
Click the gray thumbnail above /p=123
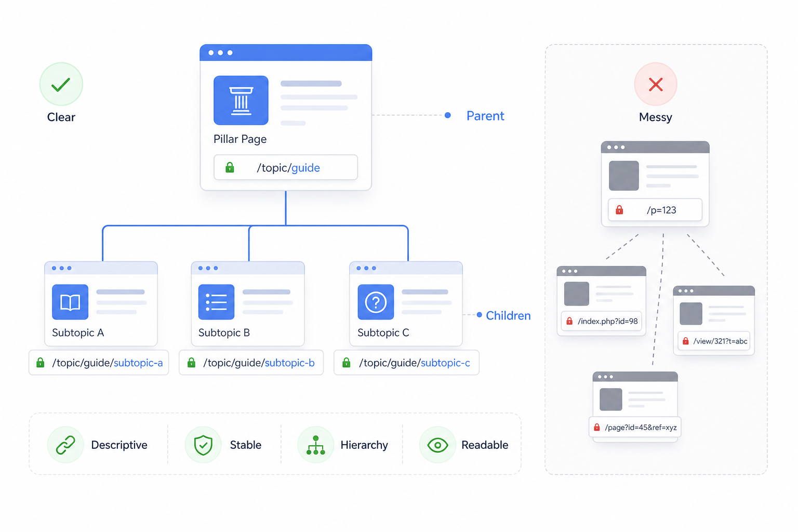[x=624, y=176]
